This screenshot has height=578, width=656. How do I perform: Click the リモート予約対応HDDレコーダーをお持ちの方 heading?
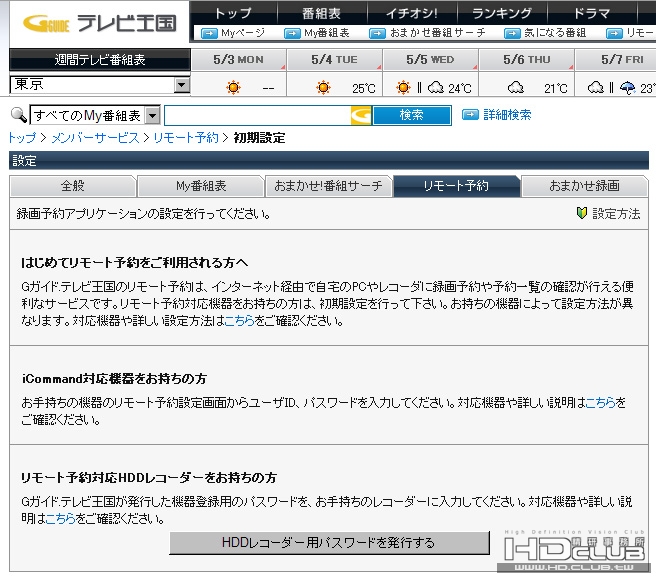click(149, 477)
